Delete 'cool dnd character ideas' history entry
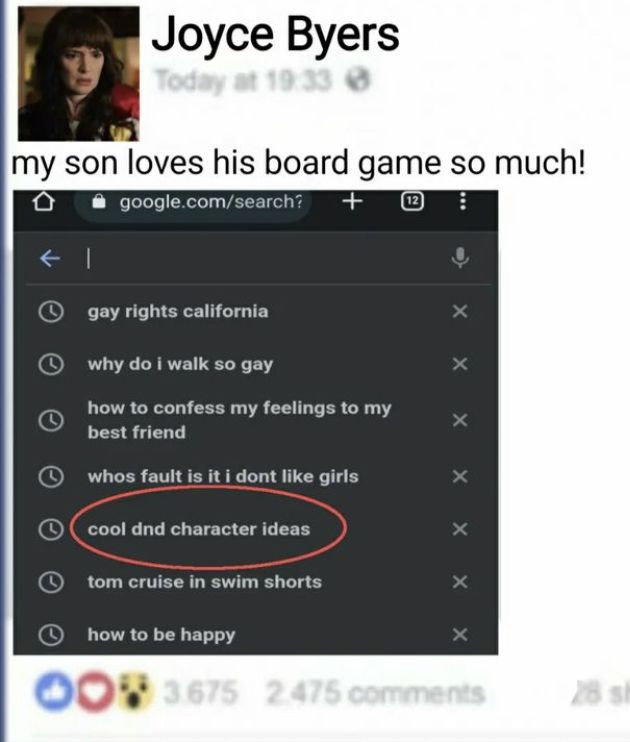Image resolution: width=630 pixels, height=742 pixels. (460, 529)
